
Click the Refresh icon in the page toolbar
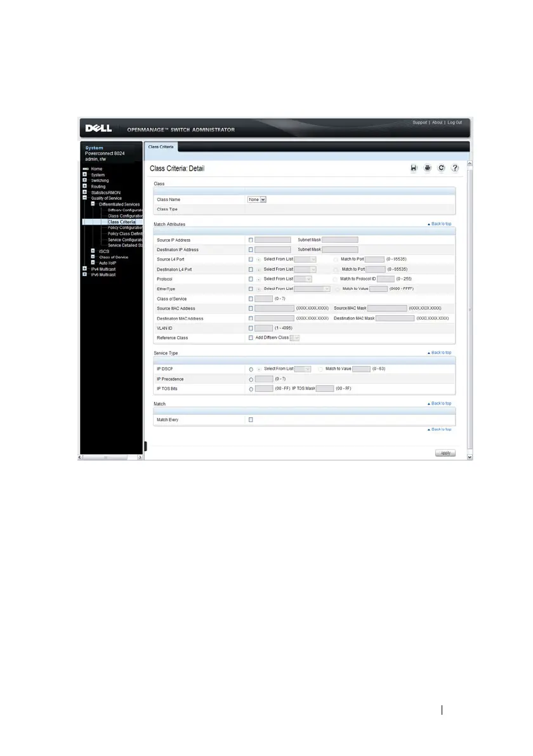(x=441, y=168)
